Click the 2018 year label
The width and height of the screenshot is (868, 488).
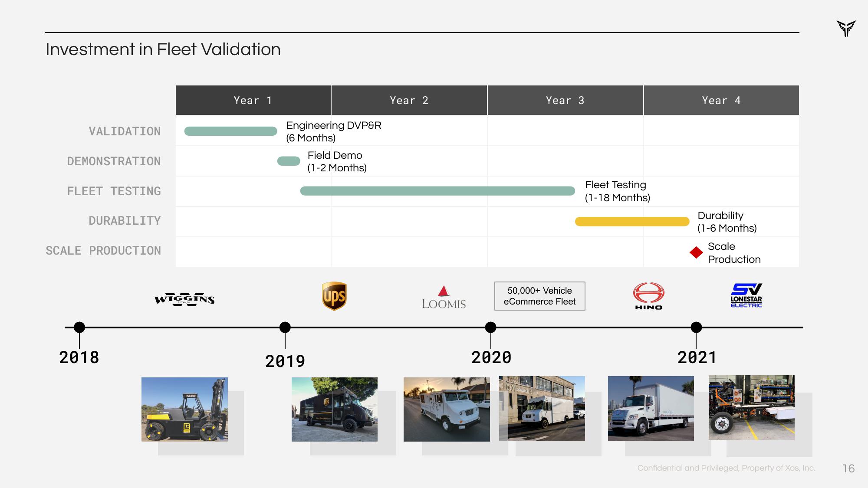(x=79, y=357)
